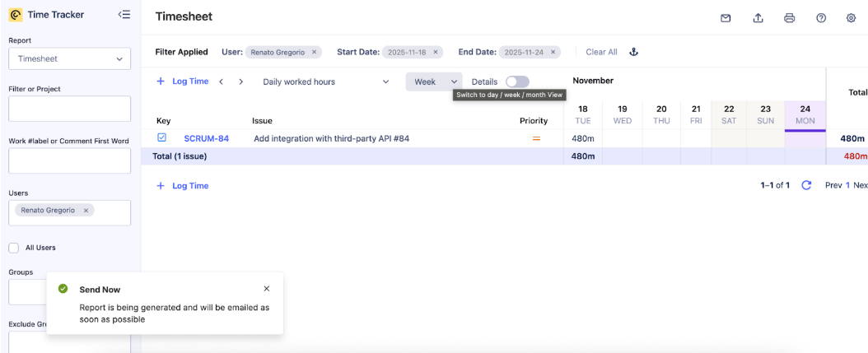Viewport: 868px width, 353px height.
Task: Click the Prev pagination link
Action: tap(833, 185)
